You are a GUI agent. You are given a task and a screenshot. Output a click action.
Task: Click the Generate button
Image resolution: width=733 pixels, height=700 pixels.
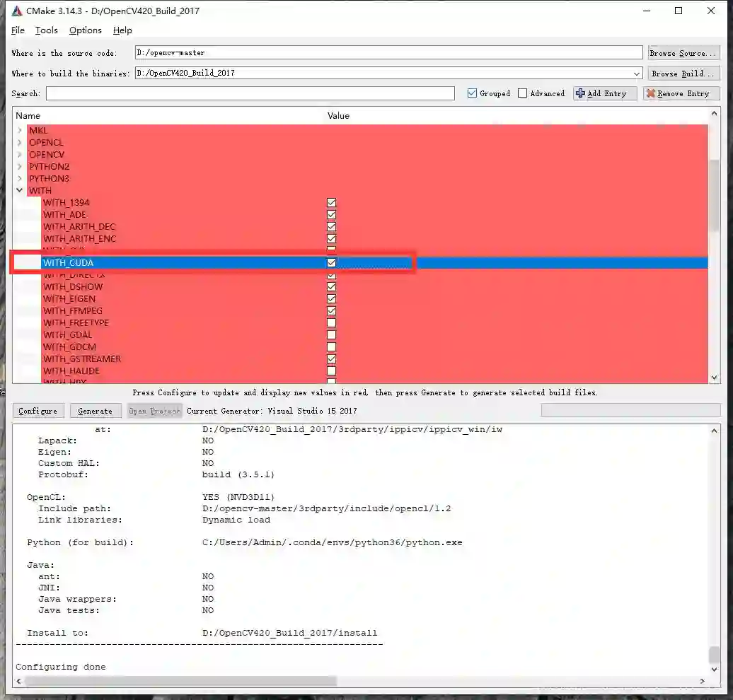click(x=96, y=411)
